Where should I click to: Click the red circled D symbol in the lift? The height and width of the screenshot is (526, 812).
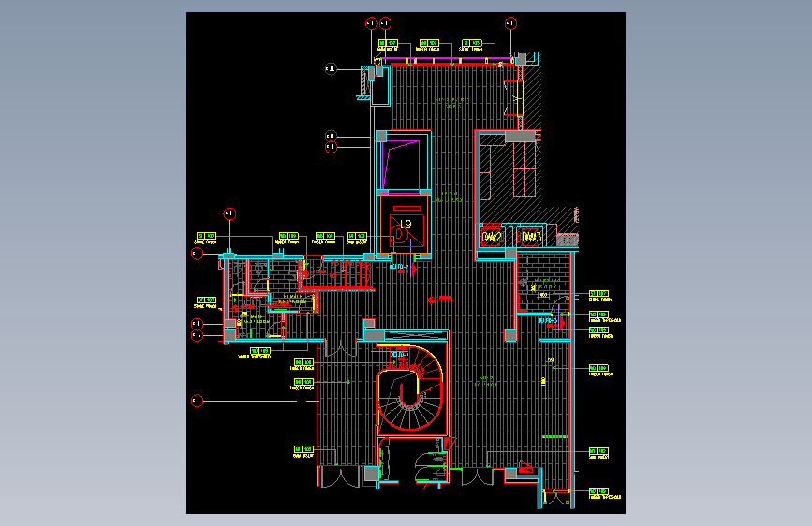399,235
